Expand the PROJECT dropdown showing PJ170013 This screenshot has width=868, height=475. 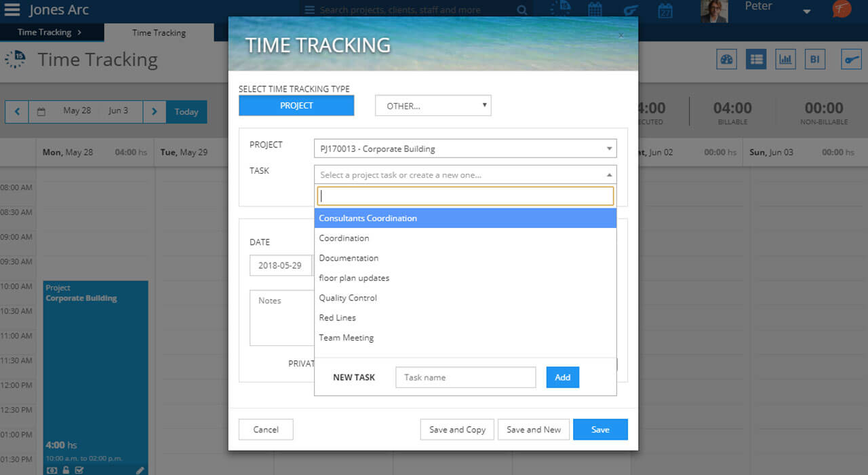click(x=465, y=149)
